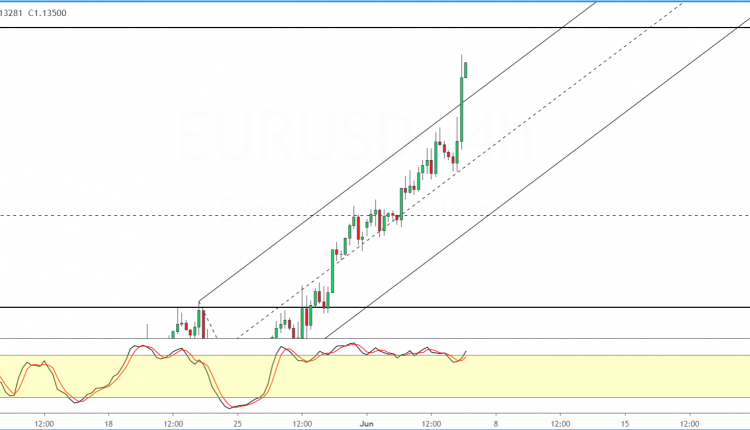Select the '25' date label on time axis
This screenshot has width=750, height=430.
238,424
